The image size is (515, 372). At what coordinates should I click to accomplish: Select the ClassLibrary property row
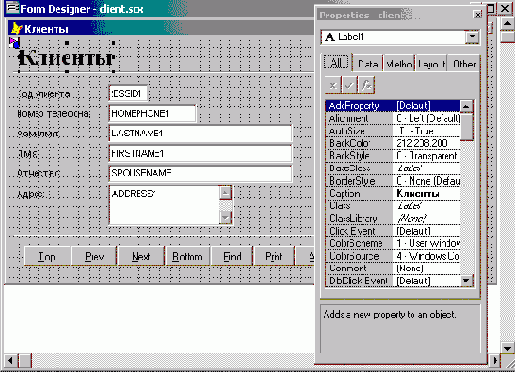[393, 218]
